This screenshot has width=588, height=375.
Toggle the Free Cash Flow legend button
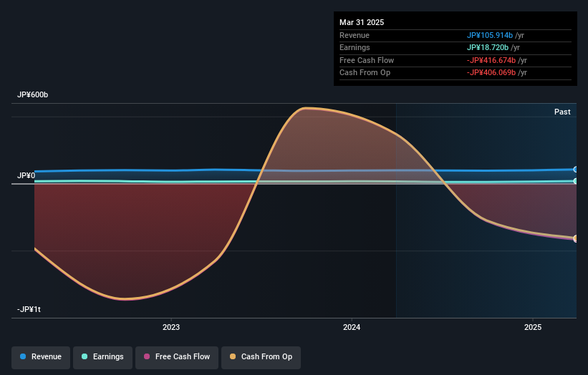coord(177,357)
